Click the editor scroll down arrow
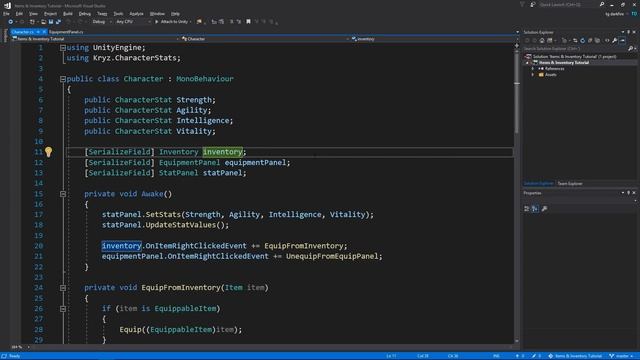640x360 pixels. tap(517, 340)
